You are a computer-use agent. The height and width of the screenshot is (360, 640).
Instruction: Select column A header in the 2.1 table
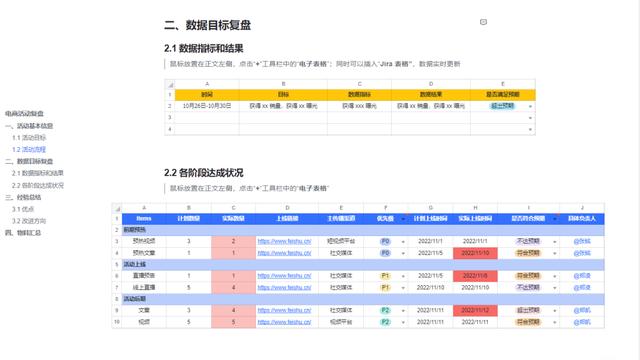(207, 84)
